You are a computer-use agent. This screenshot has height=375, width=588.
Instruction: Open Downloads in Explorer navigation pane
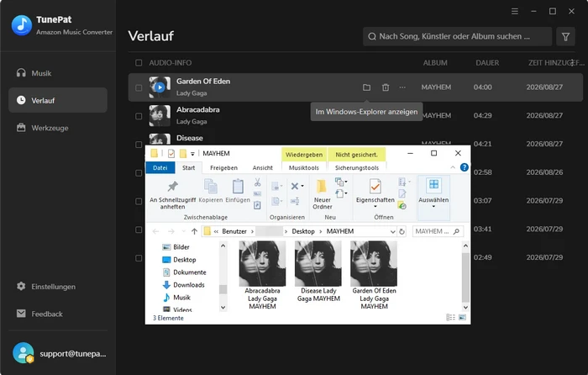coord(189,285)
